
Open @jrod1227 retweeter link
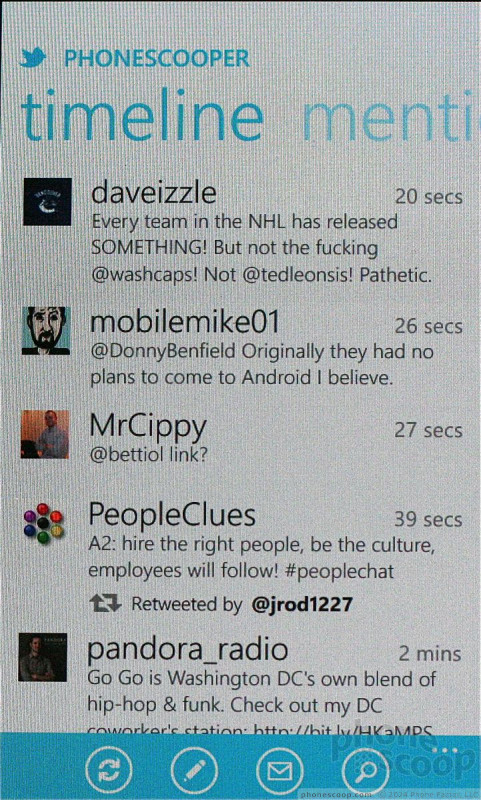[x=302, y=604]
